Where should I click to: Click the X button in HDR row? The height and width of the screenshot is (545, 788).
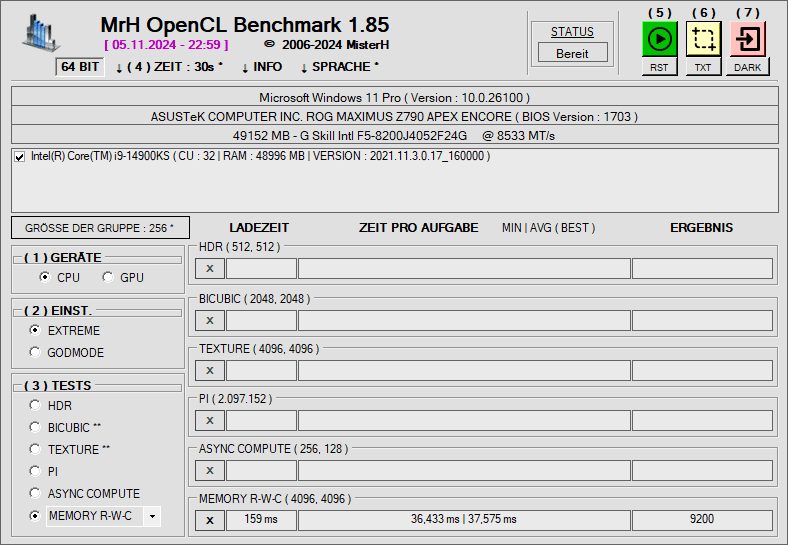210,268
